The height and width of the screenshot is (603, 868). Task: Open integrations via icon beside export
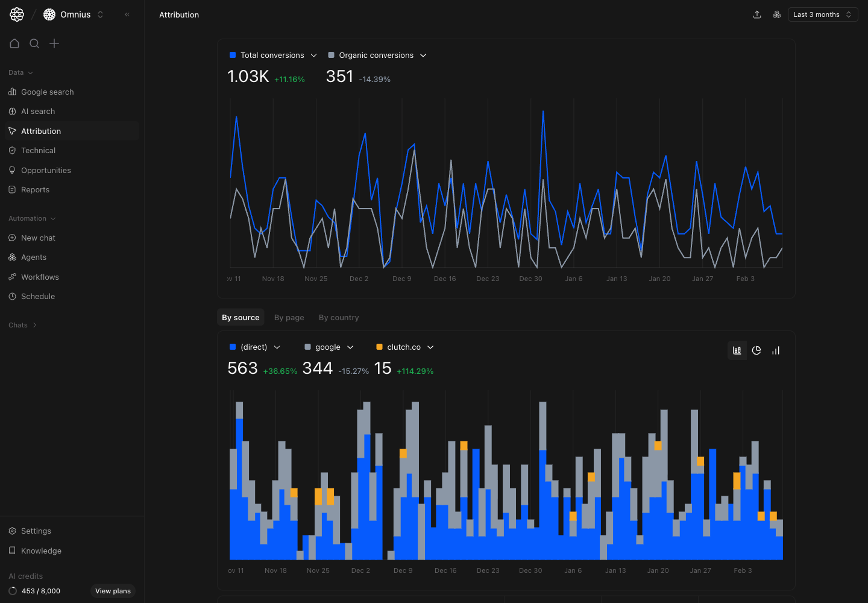776,14
